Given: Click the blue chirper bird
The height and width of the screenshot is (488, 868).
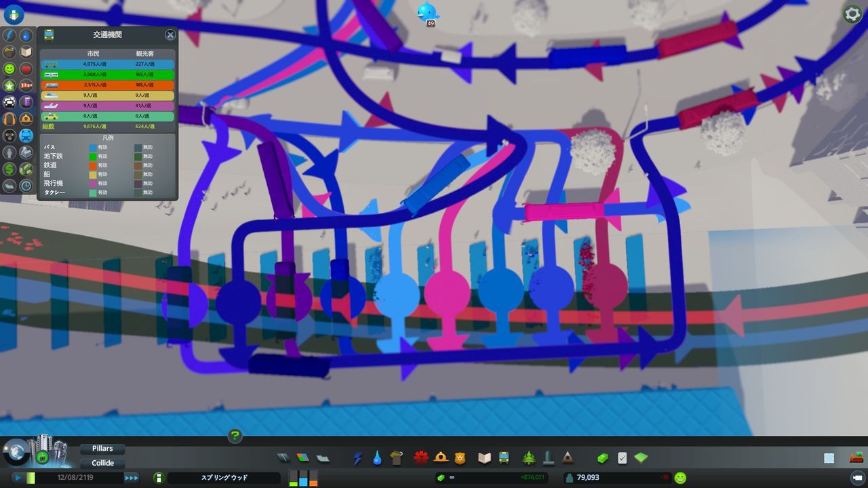Looking at the screenshot, I should [428, 12].
